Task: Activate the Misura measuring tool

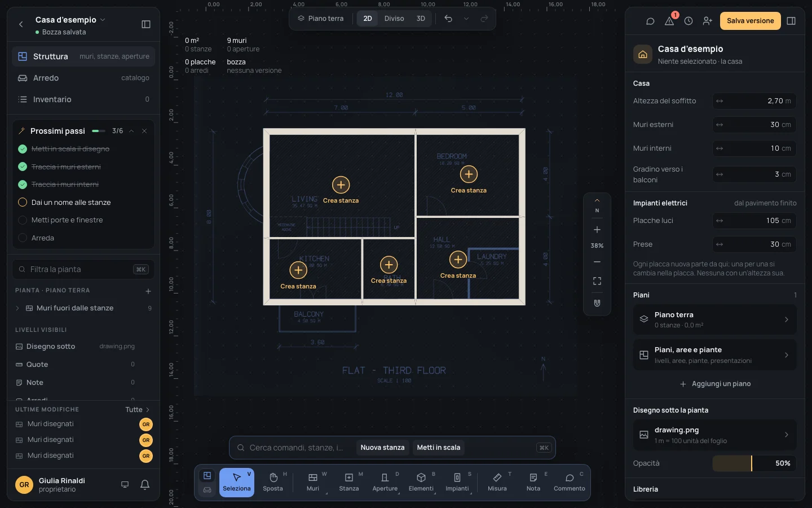Action: [497, 483]
